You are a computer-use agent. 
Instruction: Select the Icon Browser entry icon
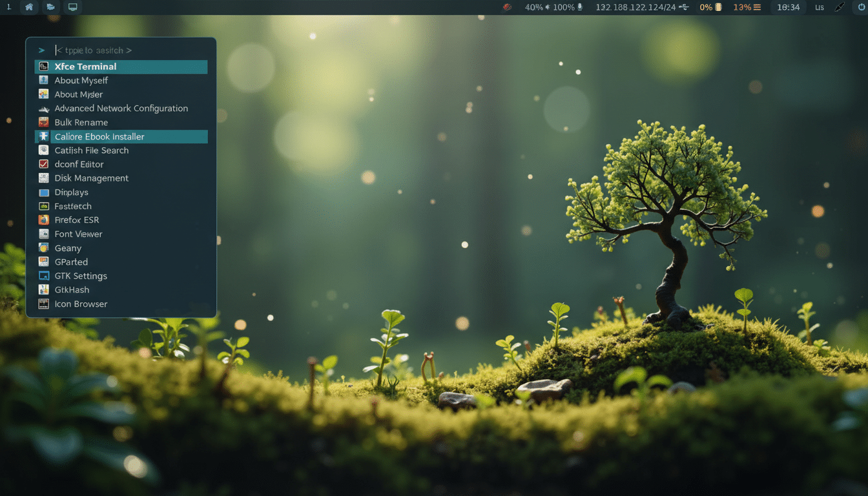43,304
